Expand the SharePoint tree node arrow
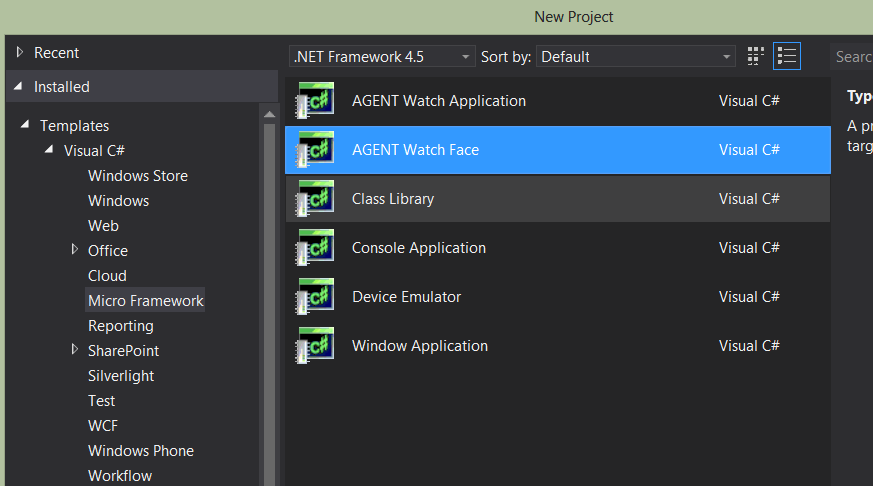Screen dimensions: 873x486 tap(75, 350)
